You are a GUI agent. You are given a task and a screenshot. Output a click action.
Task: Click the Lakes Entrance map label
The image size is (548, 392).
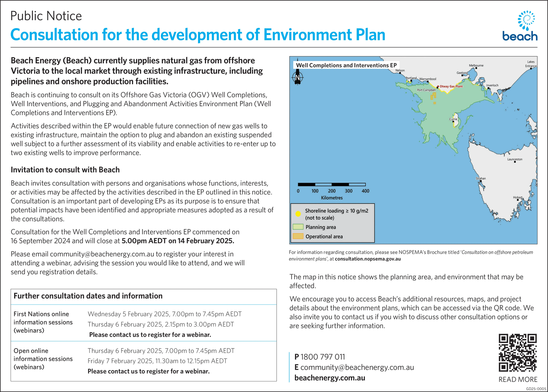pyautogui.click(x=531, y=64)
